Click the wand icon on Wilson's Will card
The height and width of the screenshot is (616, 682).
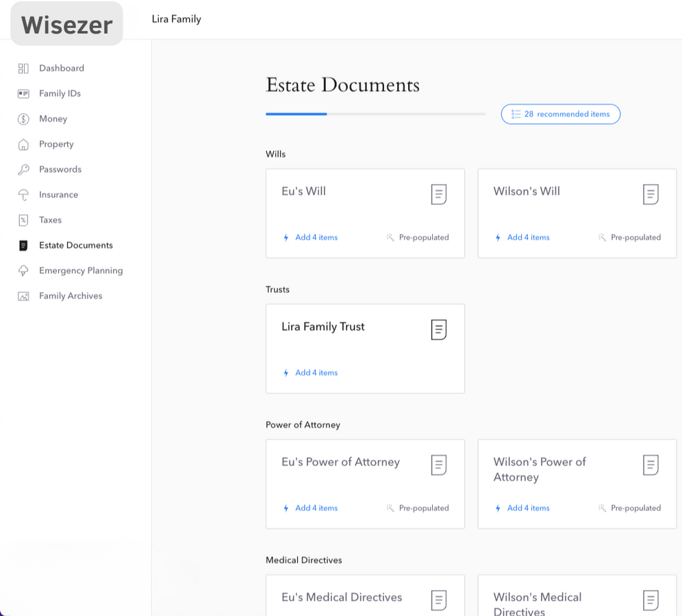coord(601,237)
